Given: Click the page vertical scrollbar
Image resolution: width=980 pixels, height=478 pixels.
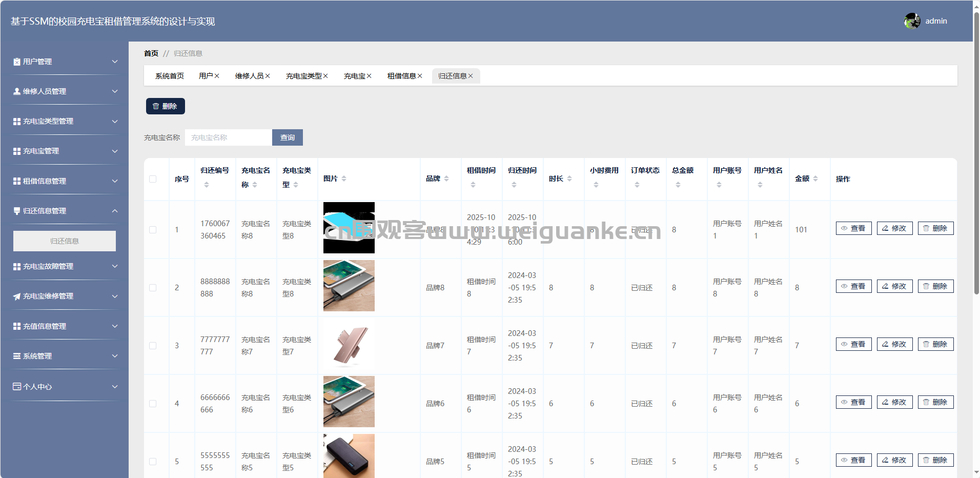Looking at the screenshot, I should pyautogui.click(x=976, y=154).
